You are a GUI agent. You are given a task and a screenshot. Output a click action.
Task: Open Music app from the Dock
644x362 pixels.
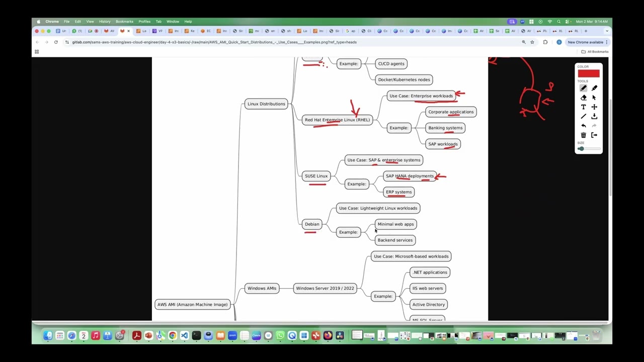click(96, 335)
